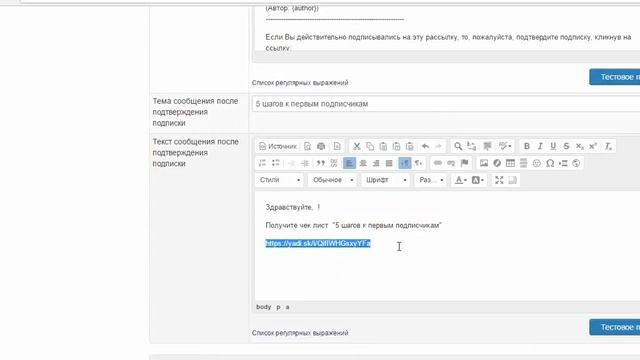Switch text direction to right-to-left
The image size is (640, 360).
[x=418, y=163]
